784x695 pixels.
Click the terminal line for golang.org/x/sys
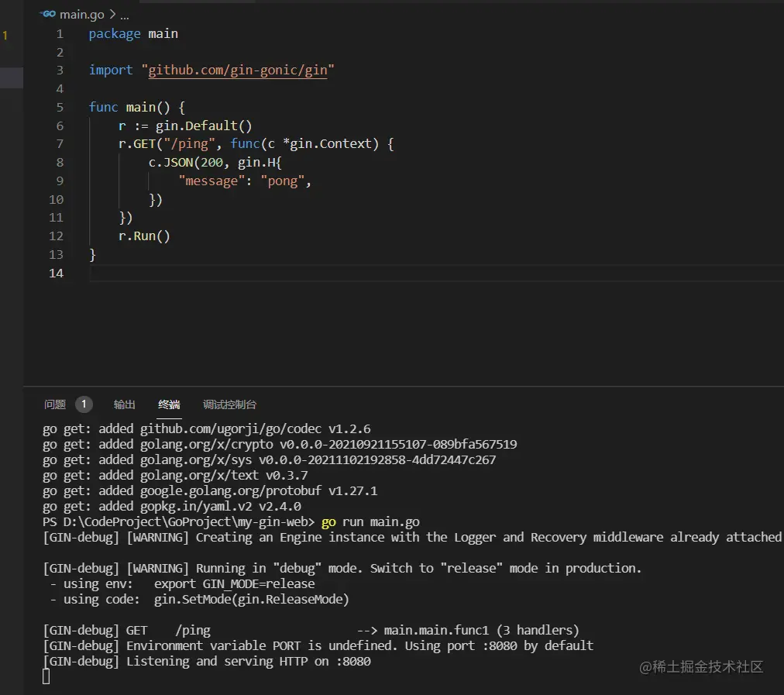tap(269, 460)
